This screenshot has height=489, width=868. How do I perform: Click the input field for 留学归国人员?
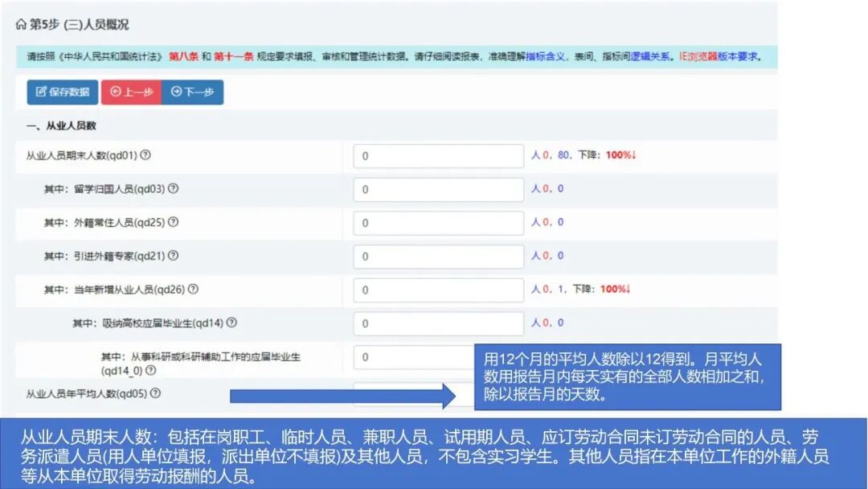tap(437, 189)
